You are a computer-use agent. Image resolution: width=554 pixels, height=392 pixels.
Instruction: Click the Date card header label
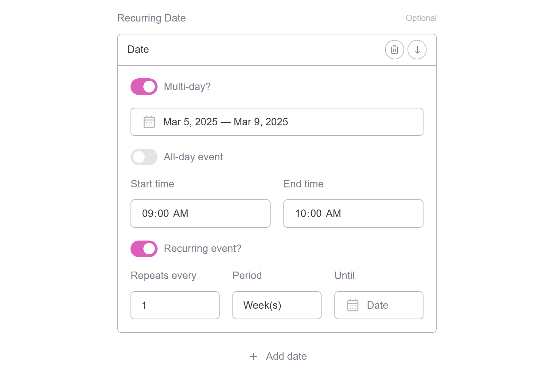[x=138, y=49]
